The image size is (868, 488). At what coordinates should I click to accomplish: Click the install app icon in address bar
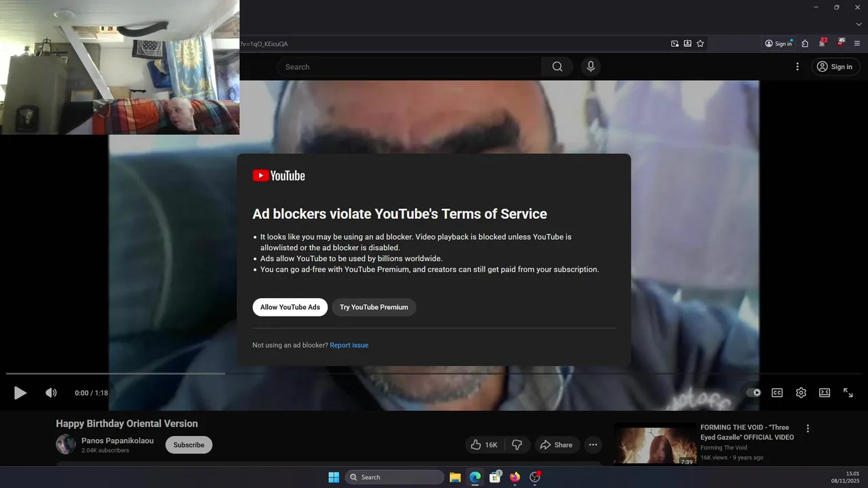coord(688,43)
